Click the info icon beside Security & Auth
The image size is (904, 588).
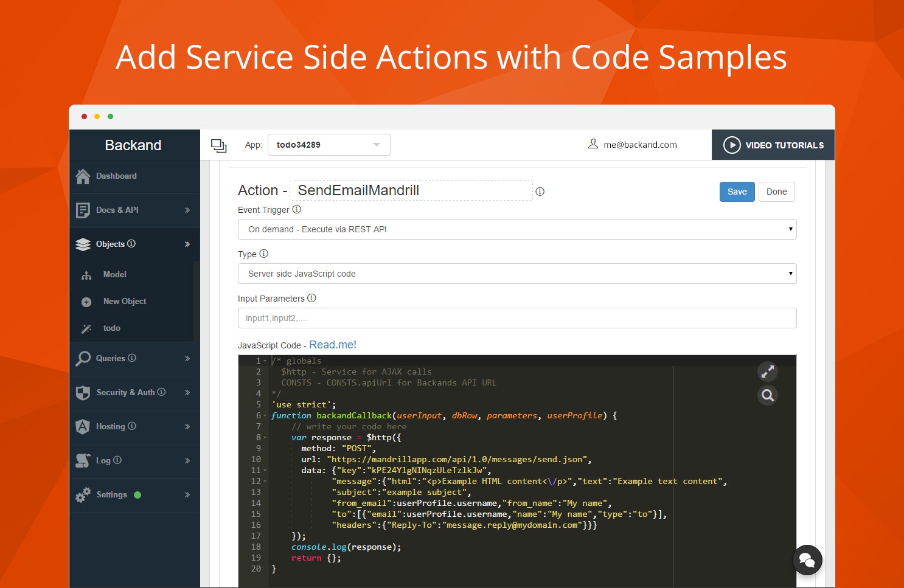pos(161,392)
